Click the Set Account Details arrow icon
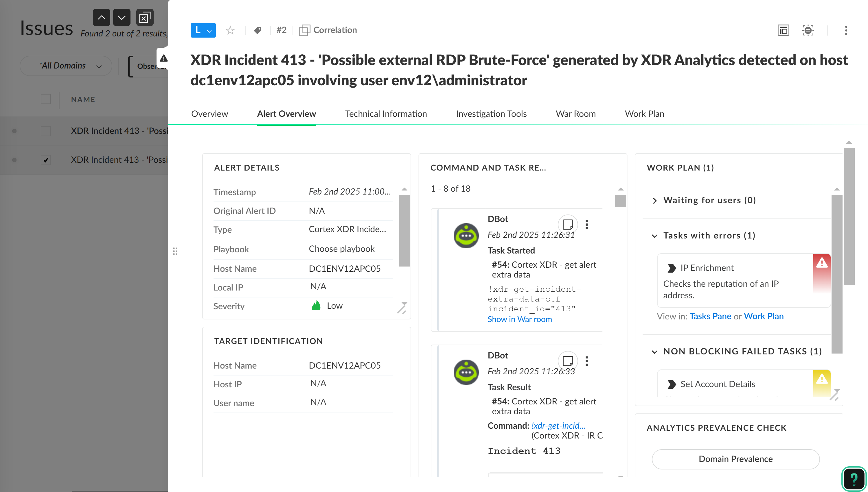The height and width of the screenshot is (492, 868). pos(672,384)
